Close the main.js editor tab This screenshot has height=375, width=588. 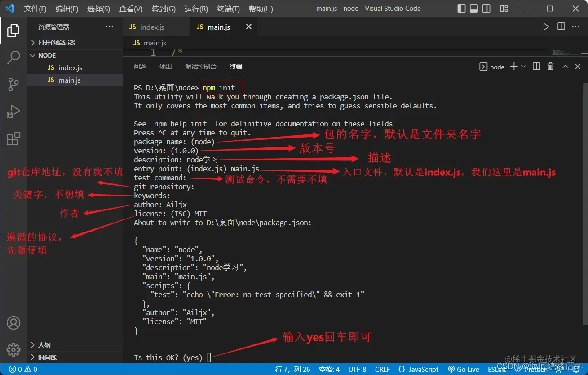pos(249,27)
